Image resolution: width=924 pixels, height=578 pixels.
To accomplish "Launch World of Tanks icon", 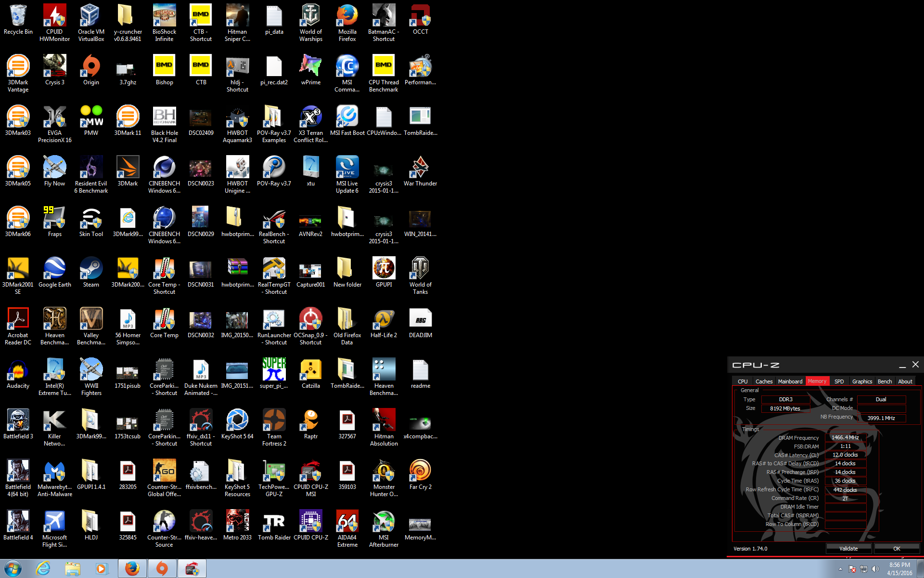I will 420,276.
